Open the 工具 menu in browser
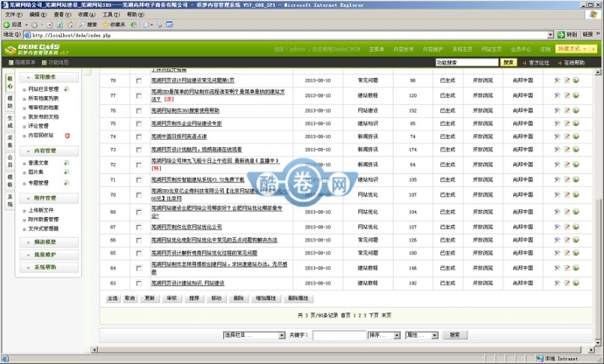This screenshot has height=364, width=604. (110, 14)
